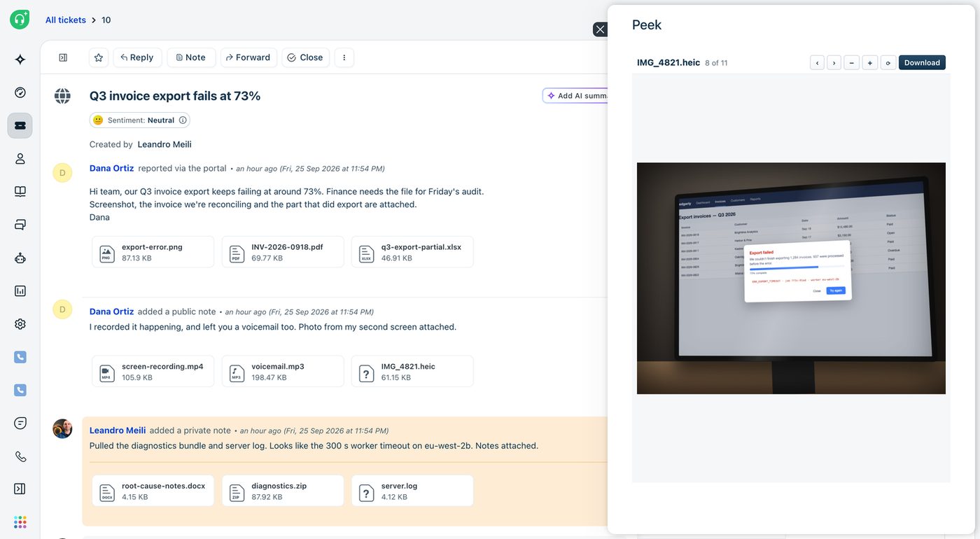This screenshot has height=539, width=980.
Task: Open attachment INV-2026-0918.pdf
Action: 283,252
